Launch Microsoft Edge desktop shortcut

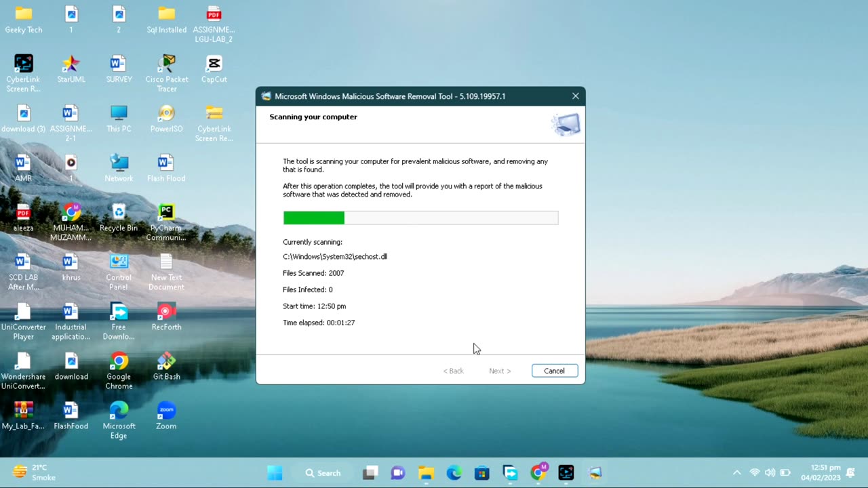[x=119, y=420]
